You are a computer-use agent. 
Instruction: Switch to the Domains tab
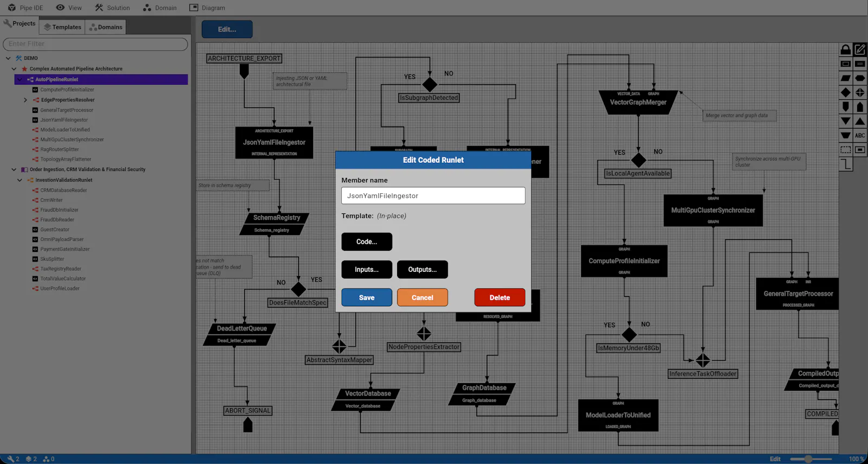pyautogui.click(x=106, y=27)
